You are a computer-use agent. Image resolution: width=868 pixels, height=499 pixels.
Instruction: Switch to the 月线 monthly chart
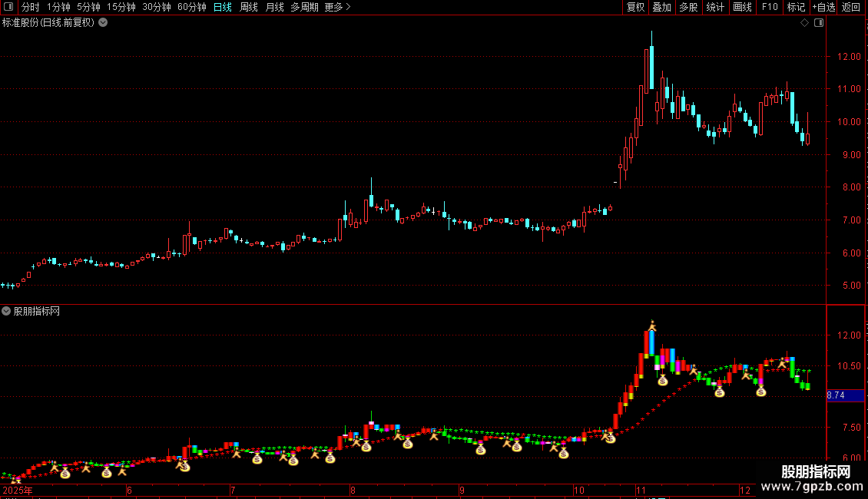coord(274,7)
